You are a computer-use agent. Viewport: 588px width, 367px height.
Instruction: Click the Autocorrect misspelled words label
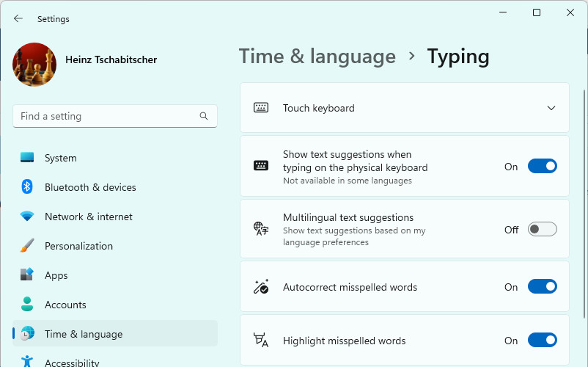tap(350, 288)
